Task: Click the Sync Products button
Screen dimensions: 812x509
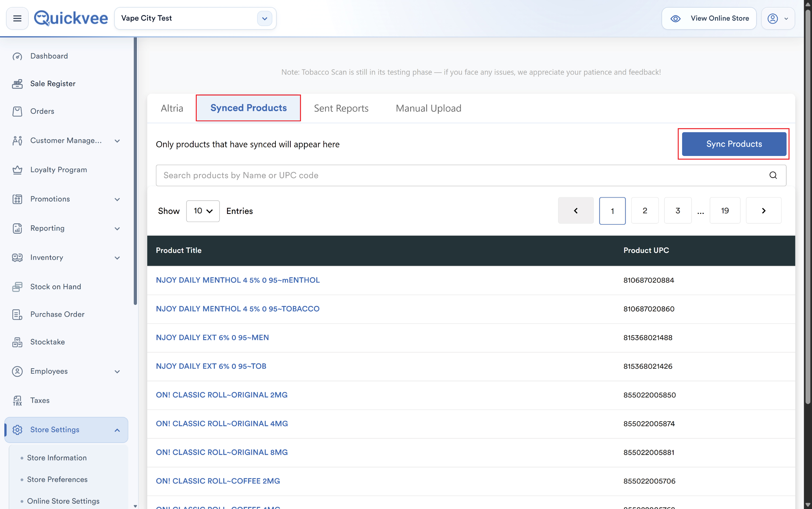Action: (734, 144)
